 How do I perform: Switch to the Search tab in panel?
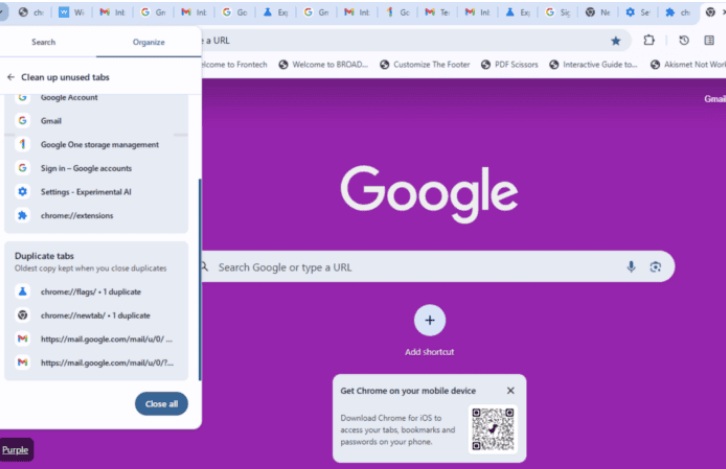click(44, 42)
